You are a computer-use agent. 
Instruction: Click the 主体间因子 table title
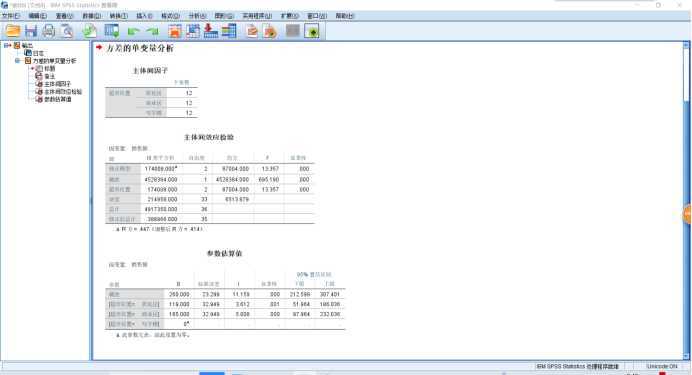(x=150, y=71)
